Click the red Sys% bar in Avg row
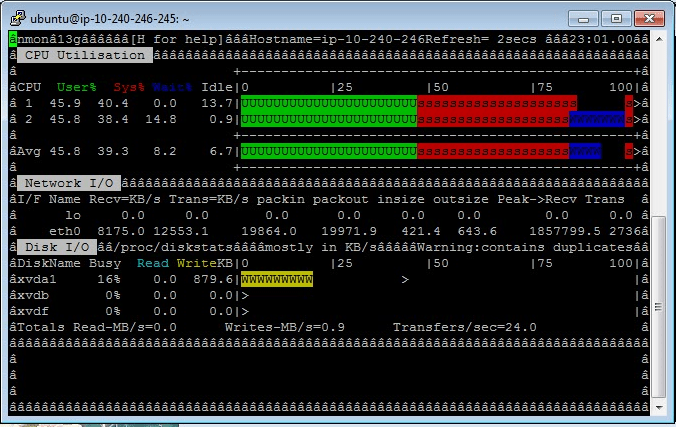The height and width of the screenshot is (427, 676). point(492,151)
